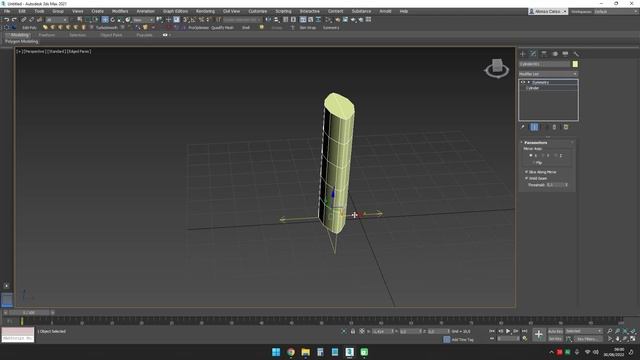Click the Zoom magnifier navigation icon
The height and width of the screenshot is (360, 640).
(x=609, y=331)
